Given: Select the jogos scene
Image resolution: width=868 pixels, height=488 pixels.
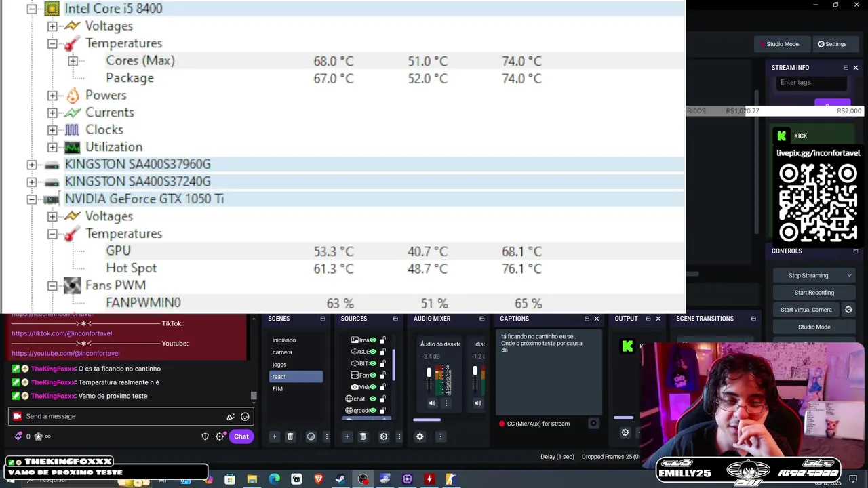Looking at the screenshot, I should point(296,365).
